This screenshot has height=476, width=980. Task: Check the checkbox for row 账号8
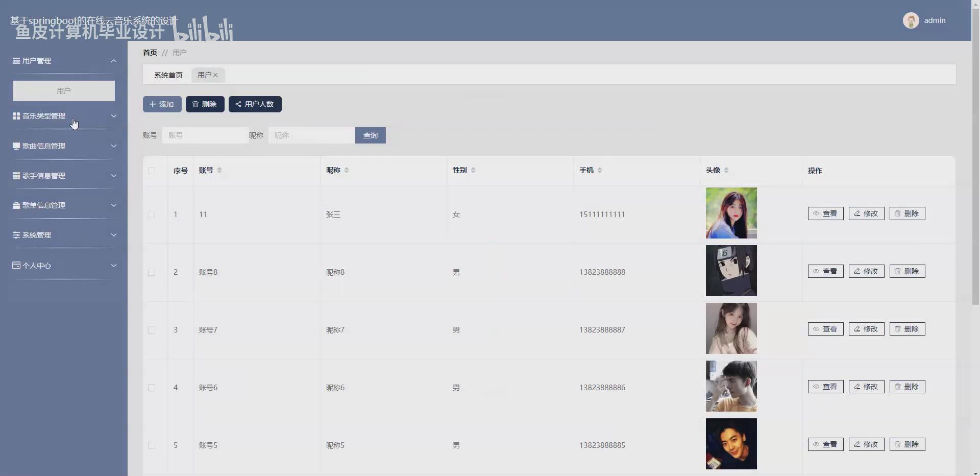coord(152,272)
